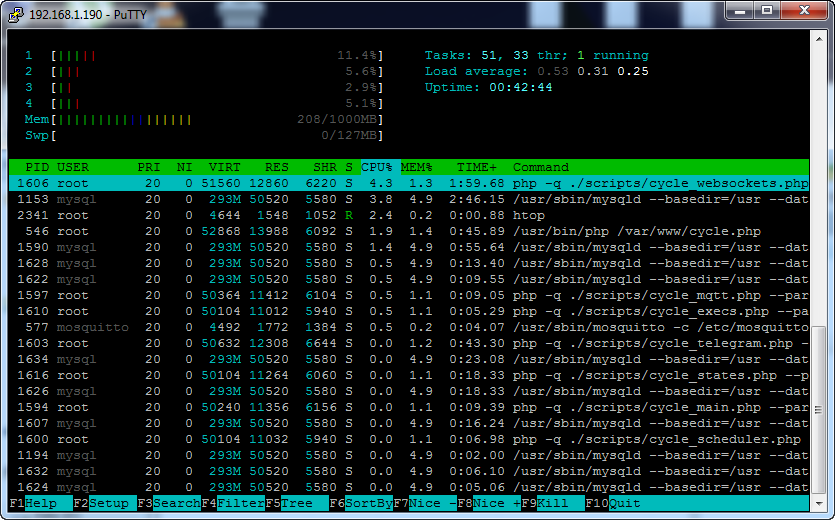Image resolution: width=835 pixels, height=520 pixels.
Task: Sort by the MEM% column header
Action: pyautogui.click(x=416, y=167)
